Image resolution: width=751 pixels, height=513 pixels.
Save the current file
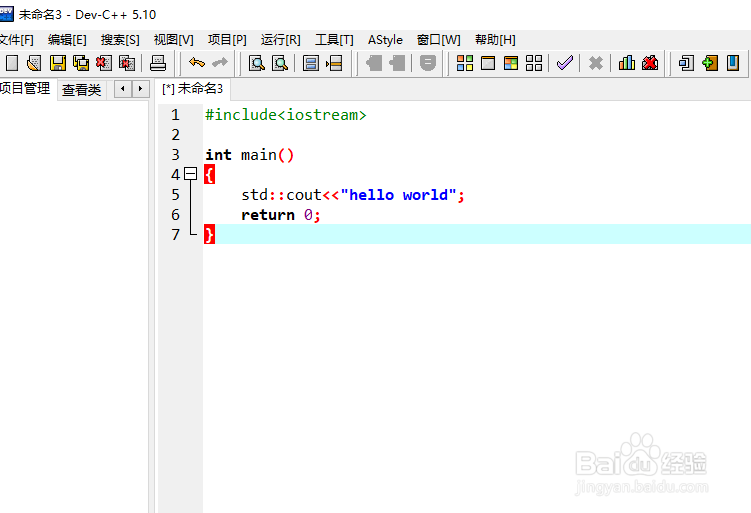[58, 63]
